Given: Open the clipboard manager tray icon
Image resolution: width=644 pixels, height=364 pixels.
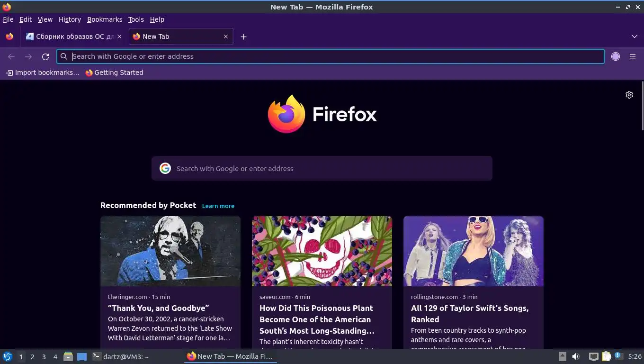Looking at the screenshot, I should pyautogui.click(x=607, y=356).
